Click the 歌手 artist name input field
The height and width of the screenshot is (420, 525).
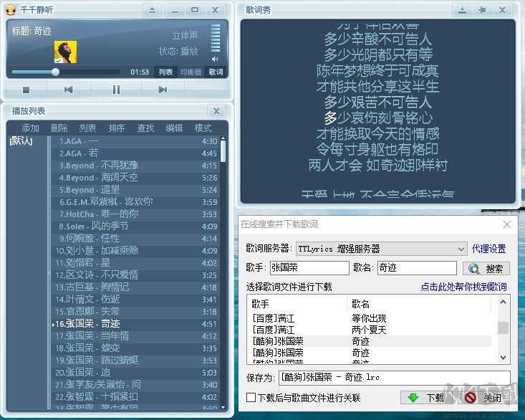pos(308,268)
